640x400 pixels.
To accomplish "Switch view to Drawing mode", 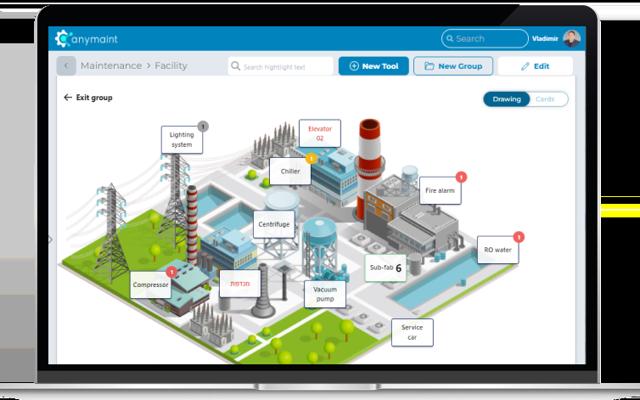I will point(507,99).
